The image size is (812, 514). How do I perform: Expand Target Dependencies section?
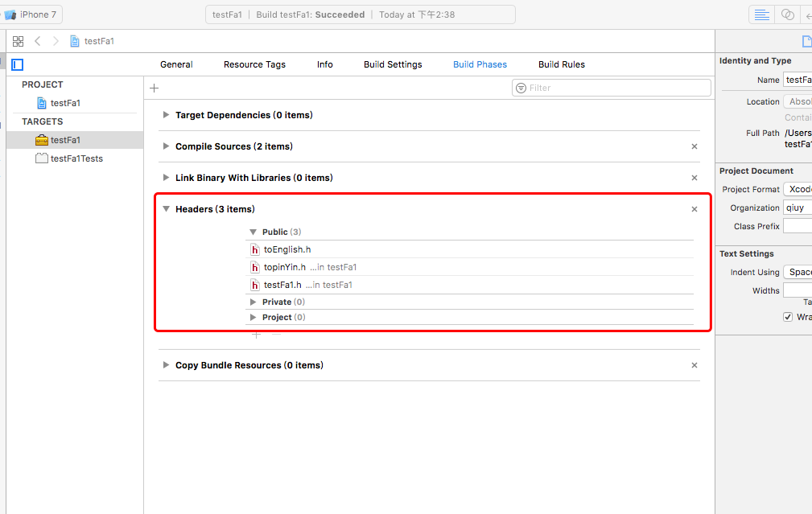166,115
